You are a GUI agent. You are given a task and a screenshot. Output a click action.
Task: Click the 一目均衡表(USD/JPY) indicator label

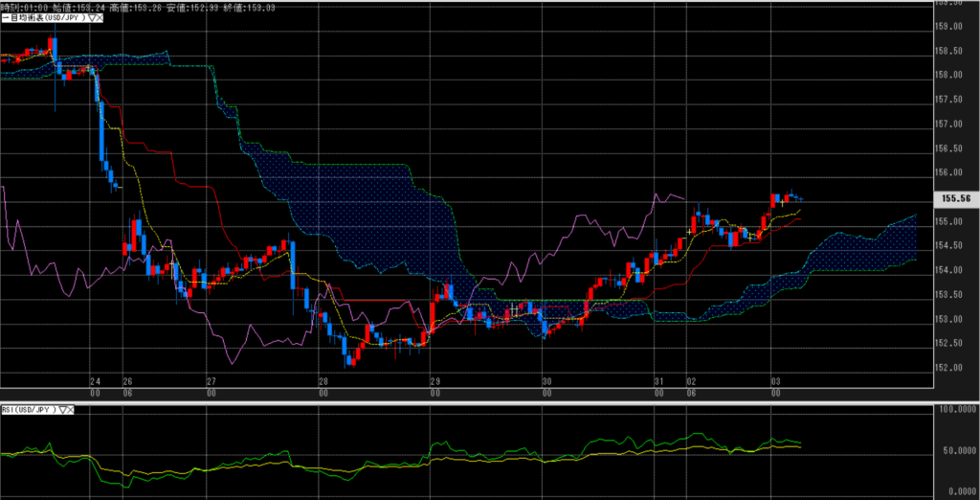click(x=43, y=18)
